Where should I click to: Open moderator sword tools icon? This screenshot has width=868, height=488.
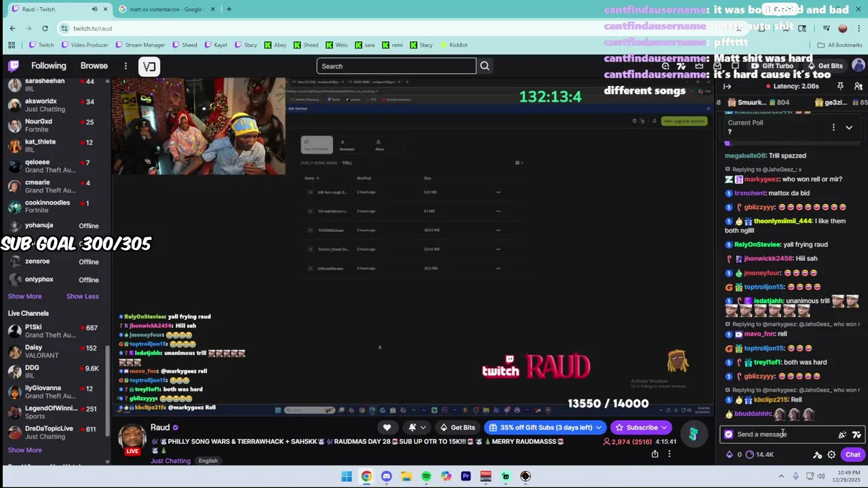[818, 455]
